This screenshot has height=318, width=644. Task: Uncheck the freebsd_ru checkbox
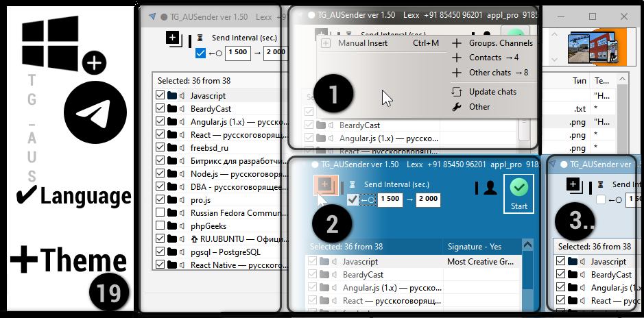pyautogui.click(x=160, y=148)
